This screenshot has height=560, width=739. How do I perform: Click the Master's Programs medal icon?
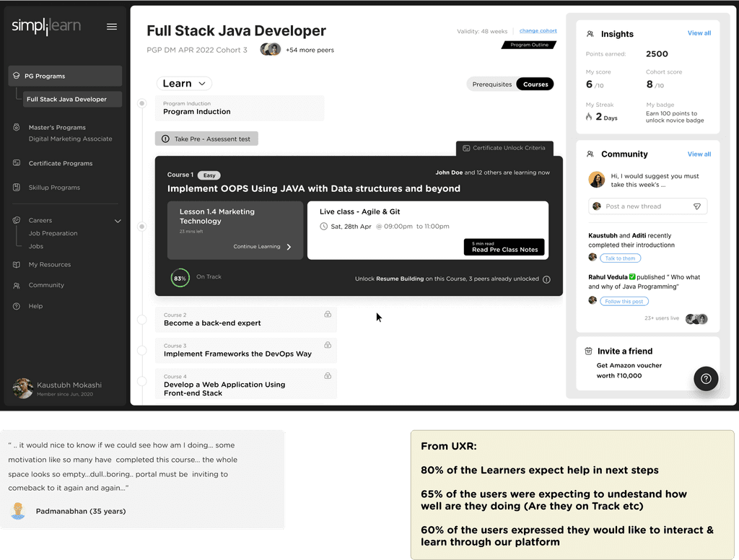[x=17, y=127]
